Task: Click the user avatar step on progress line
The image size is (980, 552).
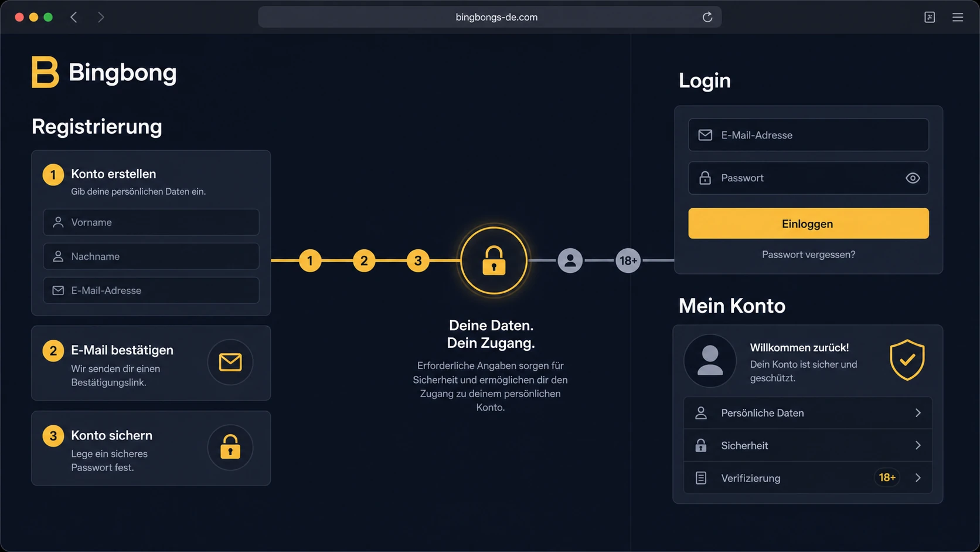Action: click(570, 260)
